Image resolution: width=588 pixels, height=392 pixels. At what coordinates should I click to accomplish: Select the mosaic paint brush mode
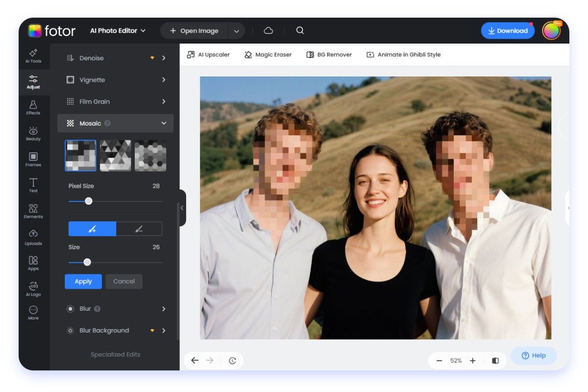[x=92, y=229]
